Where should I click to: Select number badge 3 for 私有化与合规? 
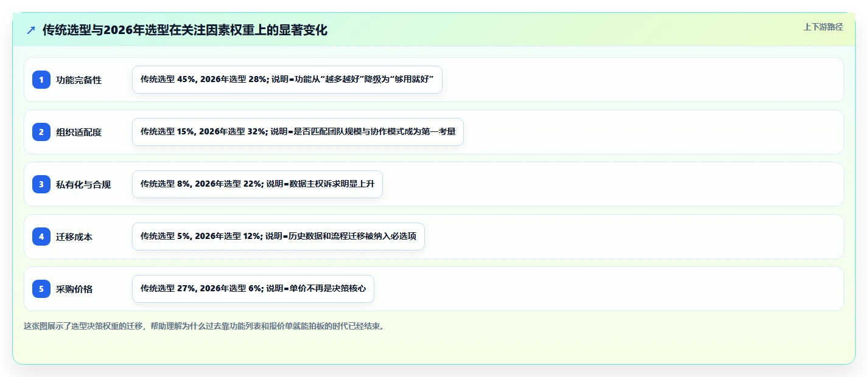click(x=41, y=184)
